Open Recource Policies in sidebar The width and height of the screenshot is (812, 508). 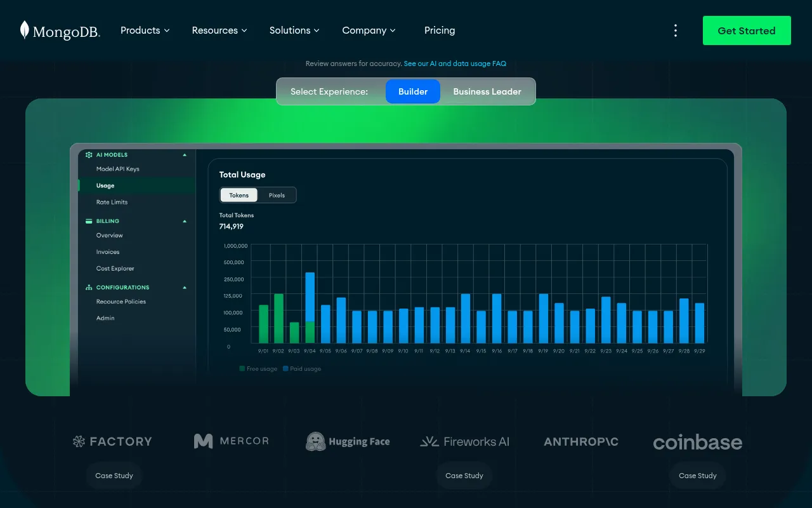121,302
